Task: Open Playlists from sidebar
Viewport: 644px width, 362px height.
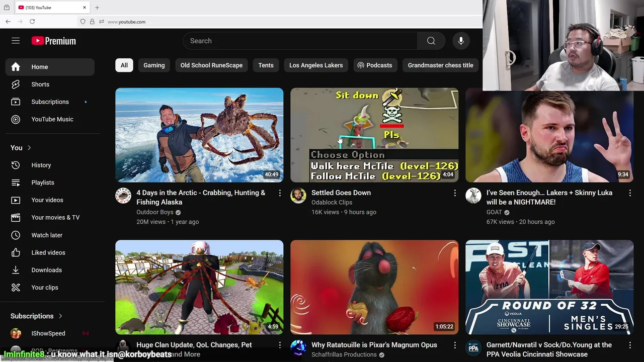Action: coord(50,183)
